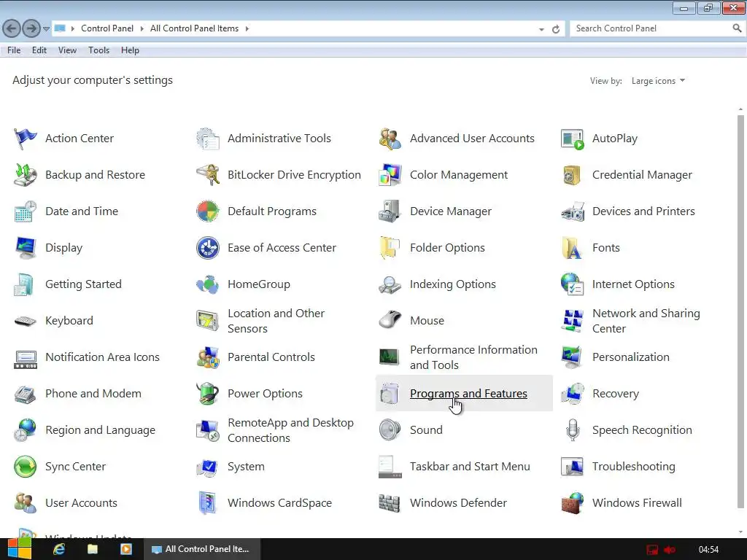
Task: Open the File menu
Action: coord(14,50)
